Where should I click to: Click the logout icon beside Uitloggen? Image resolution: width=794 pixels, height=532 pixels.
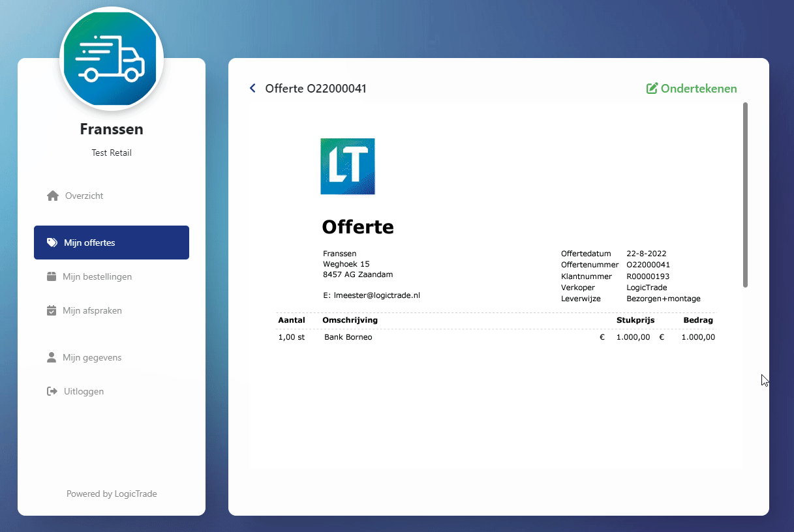[52, 391]
